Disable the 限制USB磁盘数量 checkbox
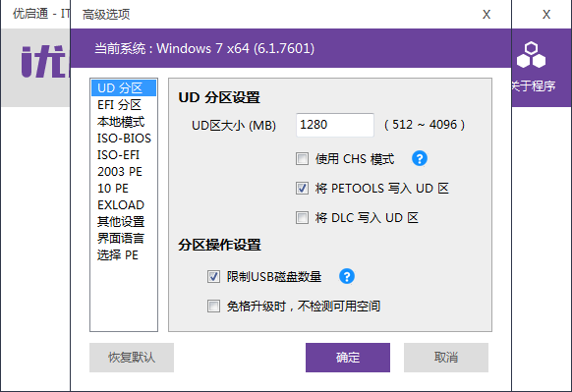The width and height of the screenshot is (572, 392). click(x=214, y=276)
